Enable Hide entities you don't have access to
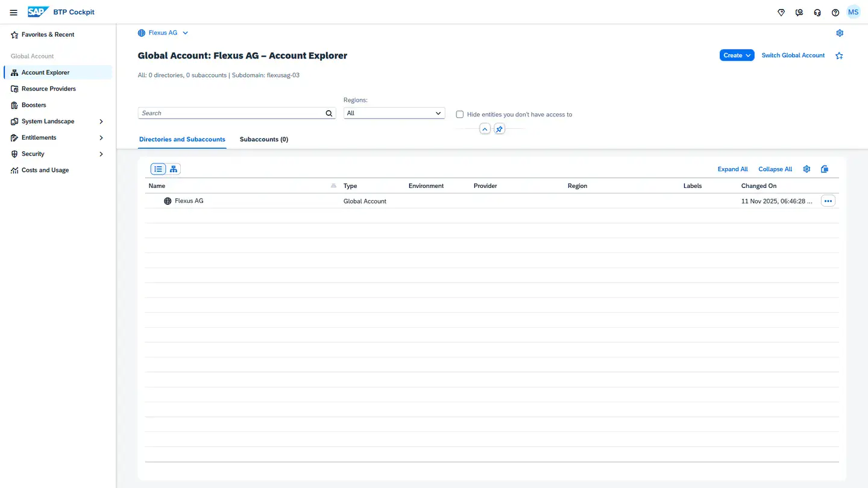The width and height of the screenshot is (868, 488). [460, 114]
